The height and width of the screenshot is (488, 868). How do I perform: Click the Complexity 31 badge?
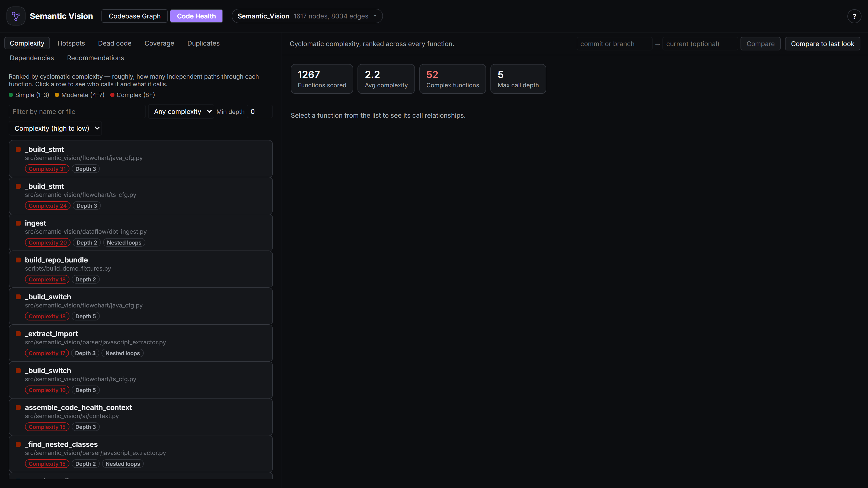47,169
